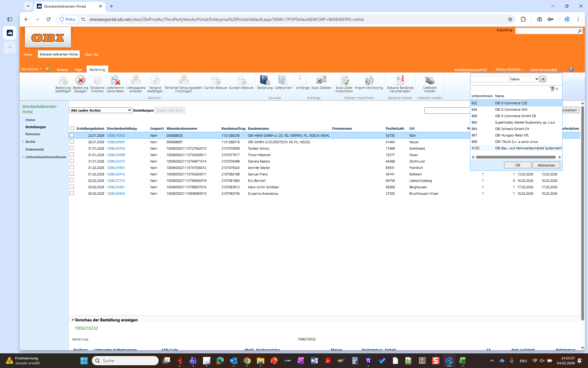Click Export nach Excel button

(x=170, y=110)
